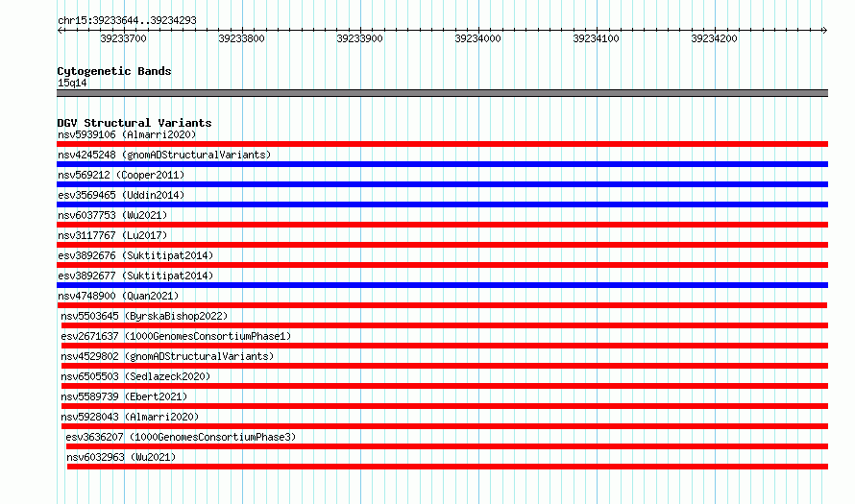This screenshot has height=504, width=855.
Task: Click red bar under nsv4748900 Quan2021
Action: click(x=442, y=305)
